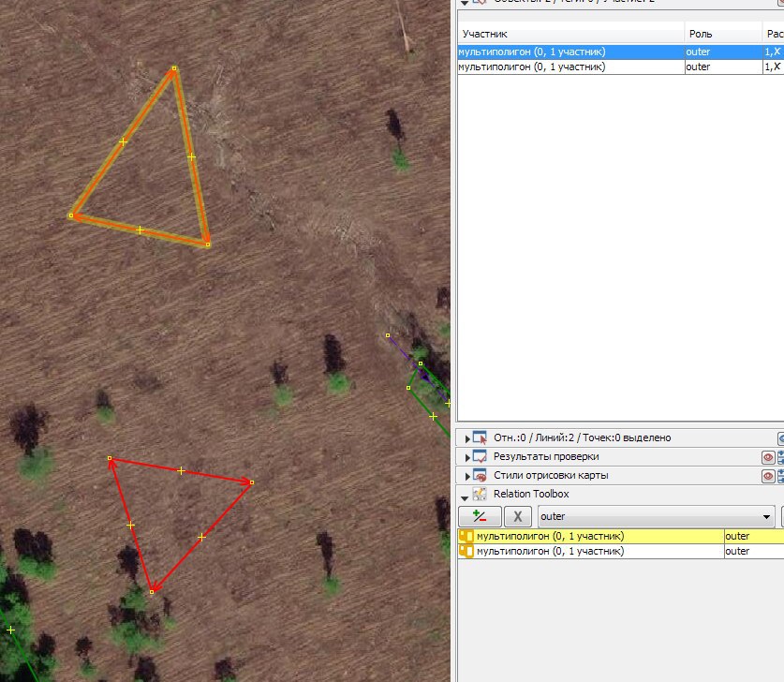Screen dimensions: 784x682
Task: Click the bottom vertex node of the red triangle
Action: pyautogui.click(x=152, y=592)
